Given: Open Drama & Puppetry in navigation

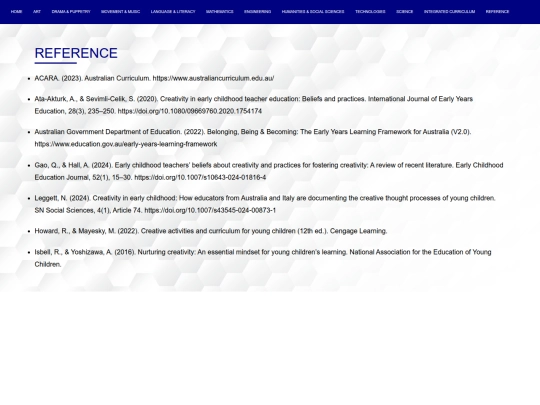Looking at the screenshot, I should (x=71, y=12).
